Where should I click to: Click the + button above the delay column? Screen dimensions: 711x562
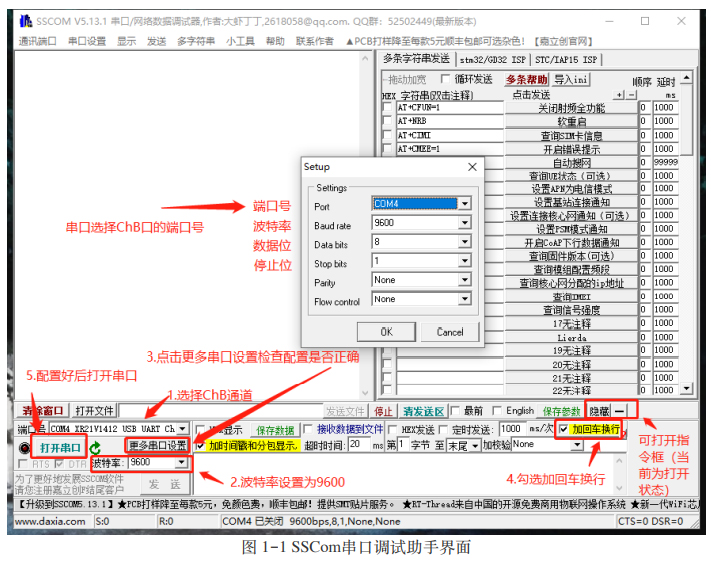pos(619,95)
